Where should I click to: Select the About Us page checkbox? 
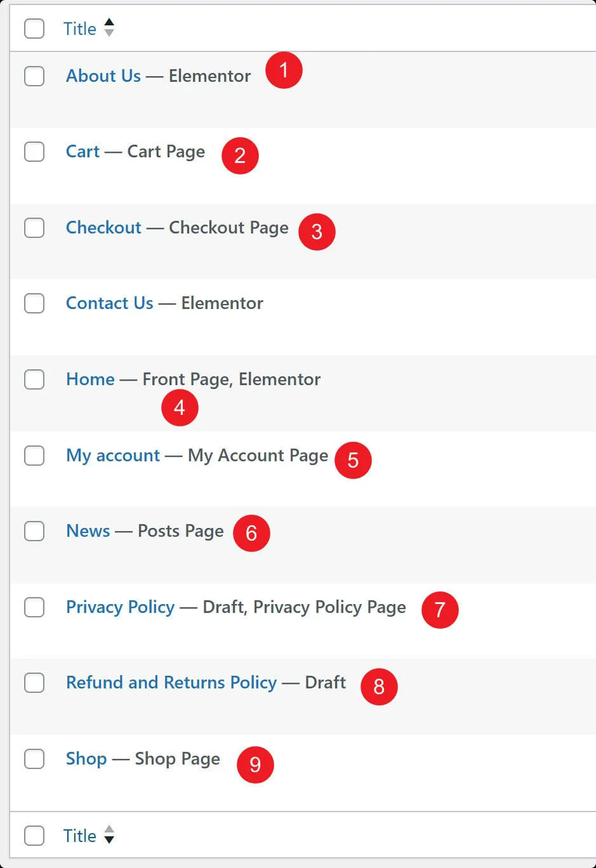click(34, 76)
